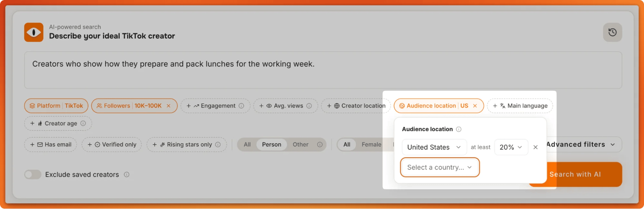Click the orange eye logo icon

(34, 32)
